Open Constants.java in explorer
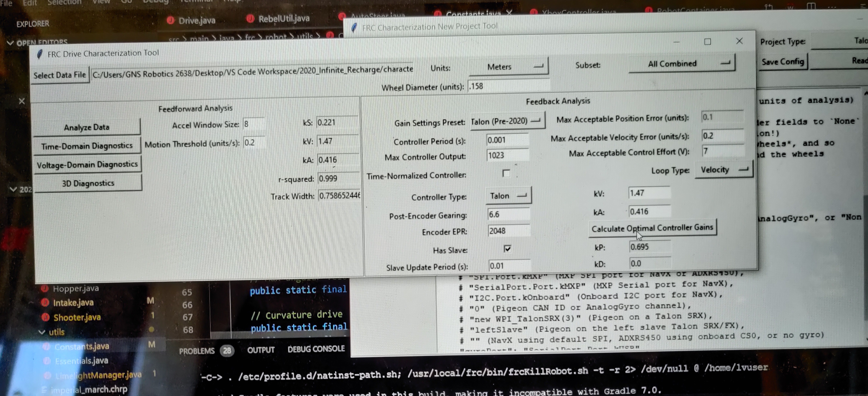 (x=82, y=346)
